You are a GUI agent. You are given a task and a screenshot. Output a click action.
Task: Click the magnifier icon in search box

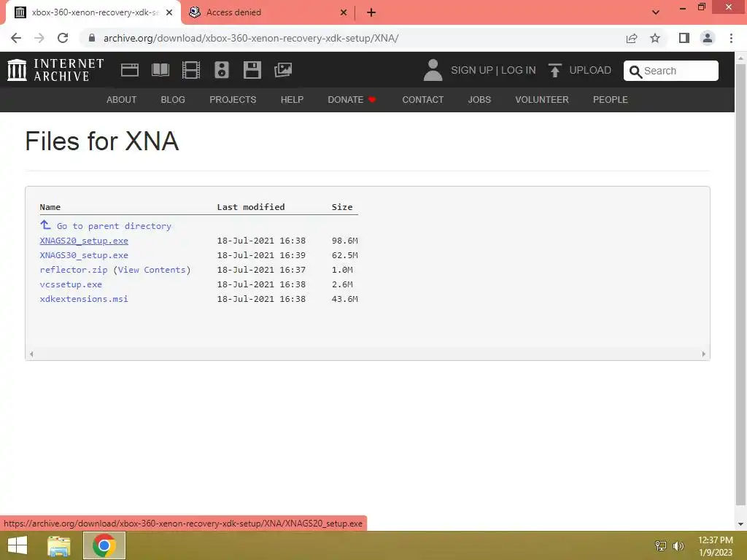635,71
